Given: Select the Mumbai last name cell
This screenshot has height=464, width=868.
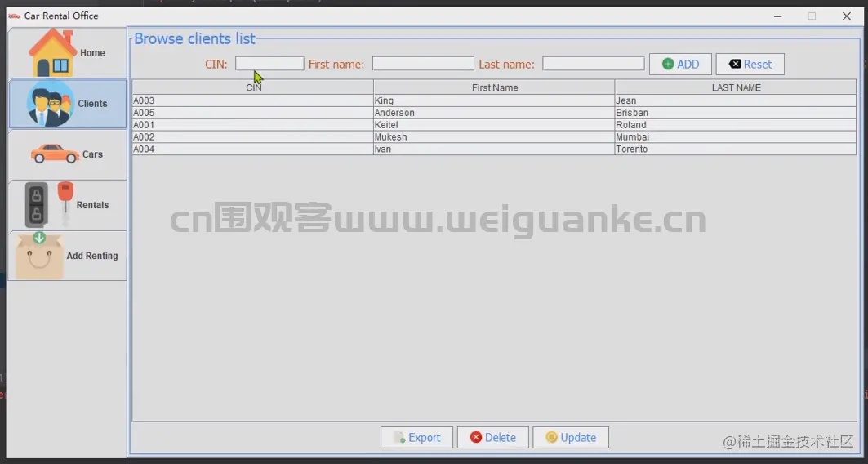Looking at the screenshot, I should (736, 137).
